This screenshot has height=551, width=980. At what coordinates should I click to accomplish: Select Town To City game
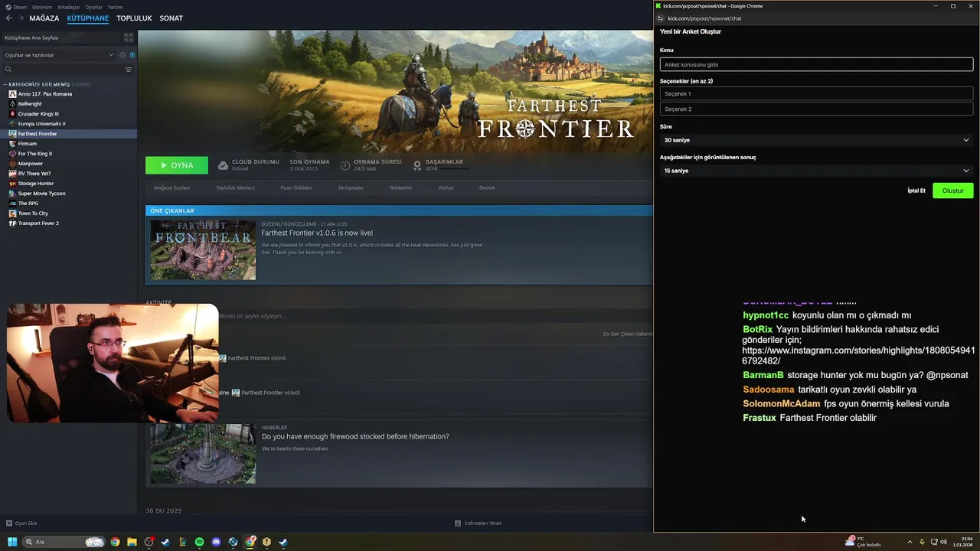[33, 214]
